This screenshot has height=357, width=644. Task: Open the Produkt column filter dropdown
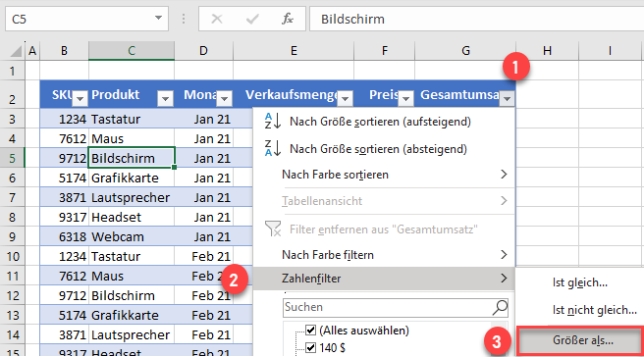pyautogui.click(x=165, y=98)
